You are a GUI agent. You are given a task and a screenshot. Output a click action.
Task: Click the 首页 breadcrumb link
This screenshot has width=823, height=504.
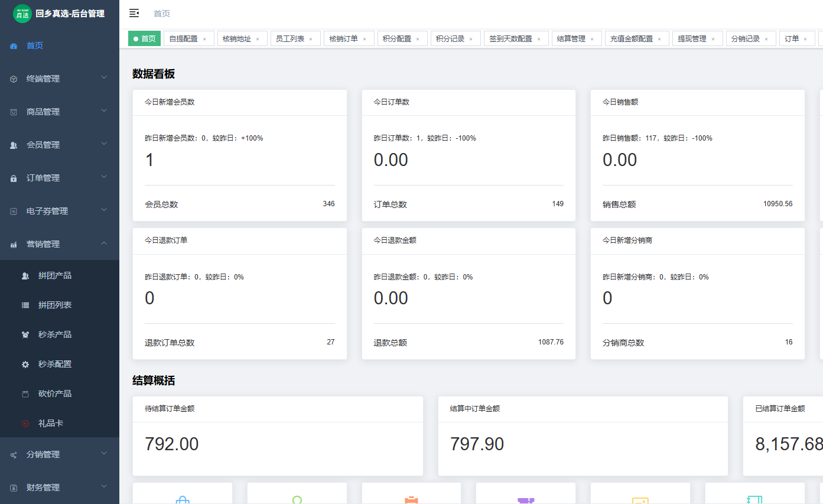point(161,13)
